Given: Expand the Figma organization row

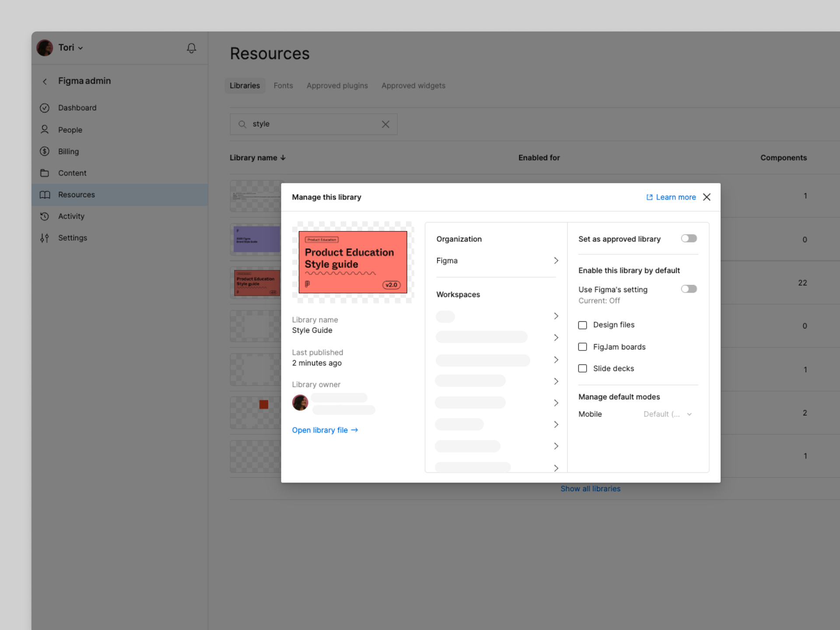Looking at the screenshot, I should tap(556, 261).
